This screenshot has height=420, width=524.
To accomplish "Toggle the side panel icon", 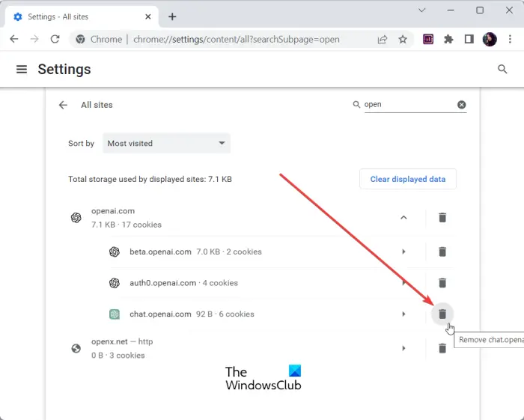I will coord(469,39).
